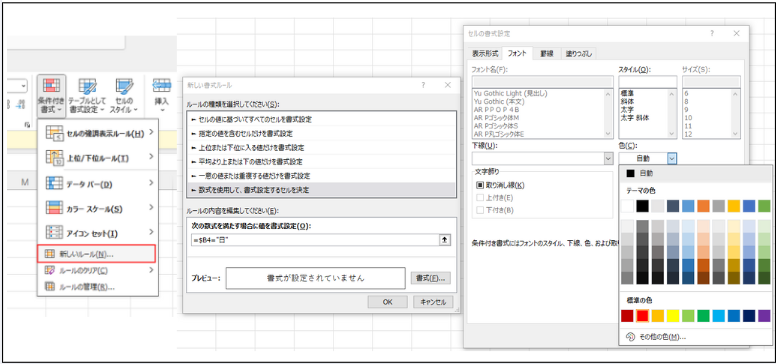
Task: Open データ バー(D) submenu
Action: click(x=98, y=184)
